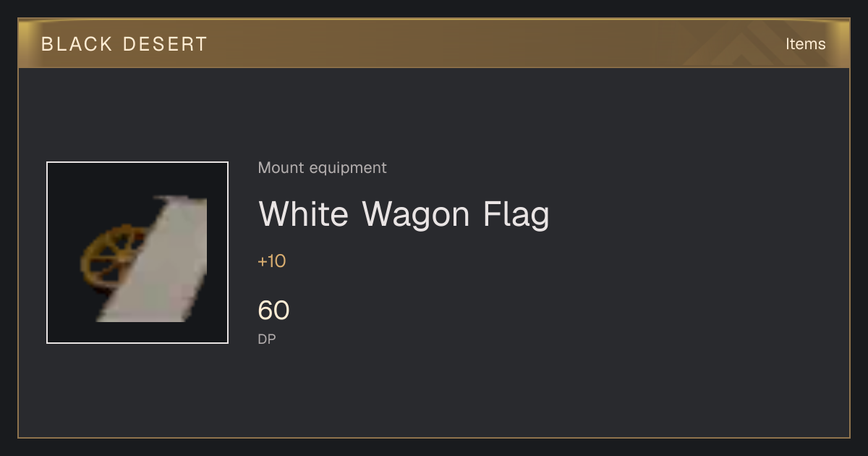Click the White Wagon Flag item thumbnail
Viewport: 868px width, 456px height.
click(x=137, y=253)
